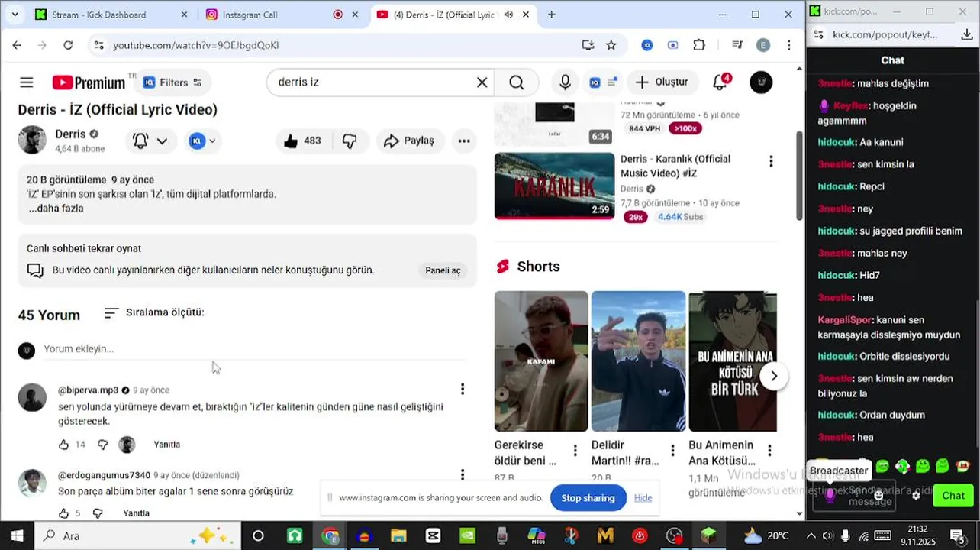Stop sharing screen with Instagram
Screen dimensions: 980x550
point(588,498)
